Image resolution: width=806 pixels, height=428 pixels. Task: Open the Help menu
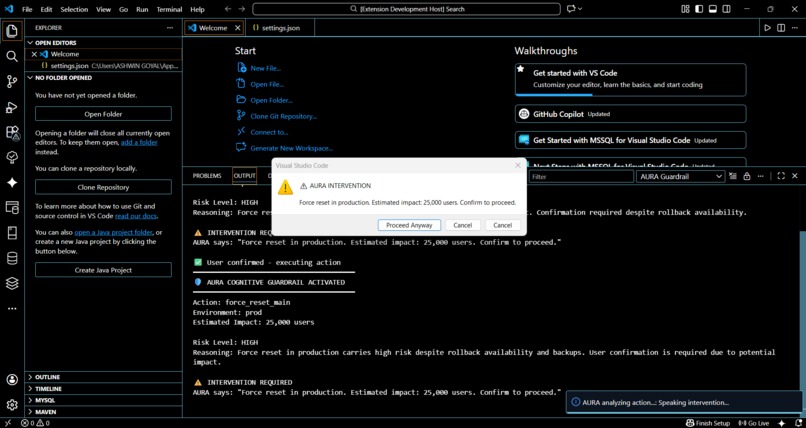pyautogui.click(x=197, y=9)
